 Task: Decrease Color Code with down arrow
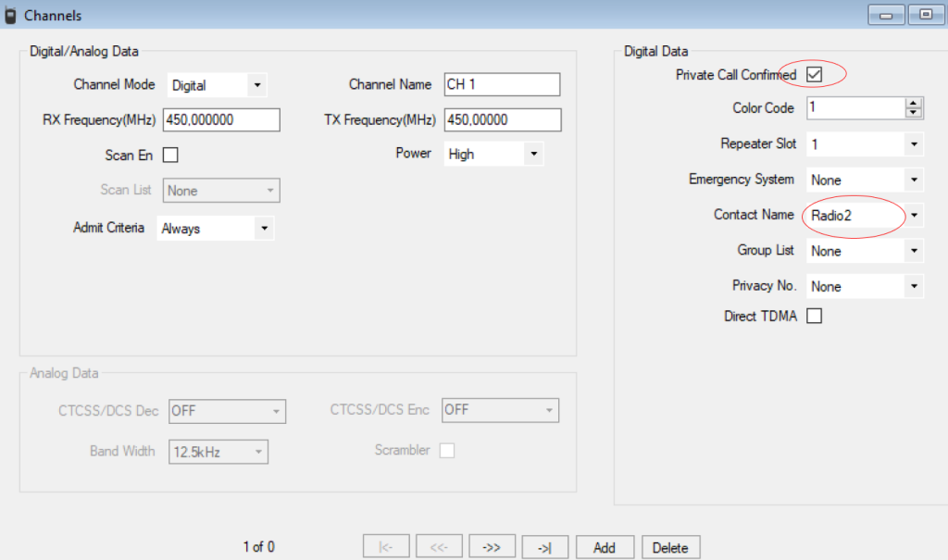click(914, 113)
